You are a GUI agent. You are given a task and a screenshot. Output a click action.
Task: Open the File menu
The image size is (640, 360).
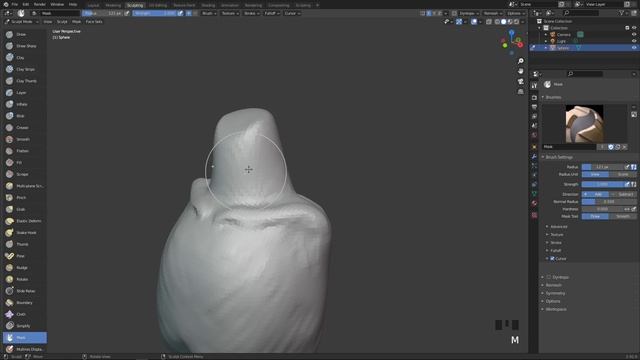[15, 4]
